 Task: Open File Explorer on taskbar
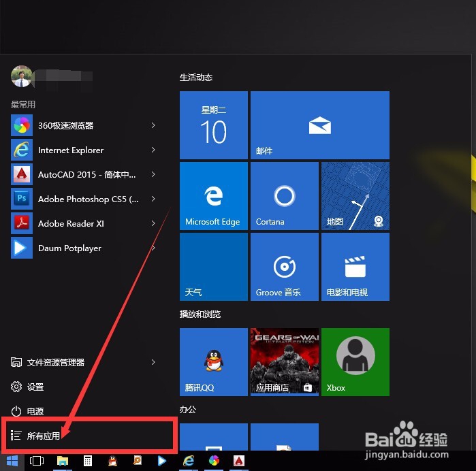click(x=63, y=461)
